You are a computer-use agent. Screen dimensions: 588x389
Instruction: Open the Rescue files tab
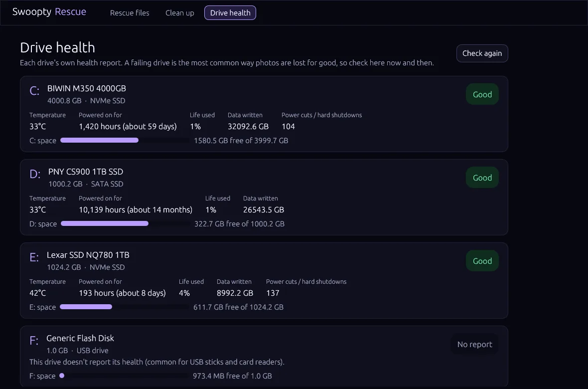click(130, 13)
